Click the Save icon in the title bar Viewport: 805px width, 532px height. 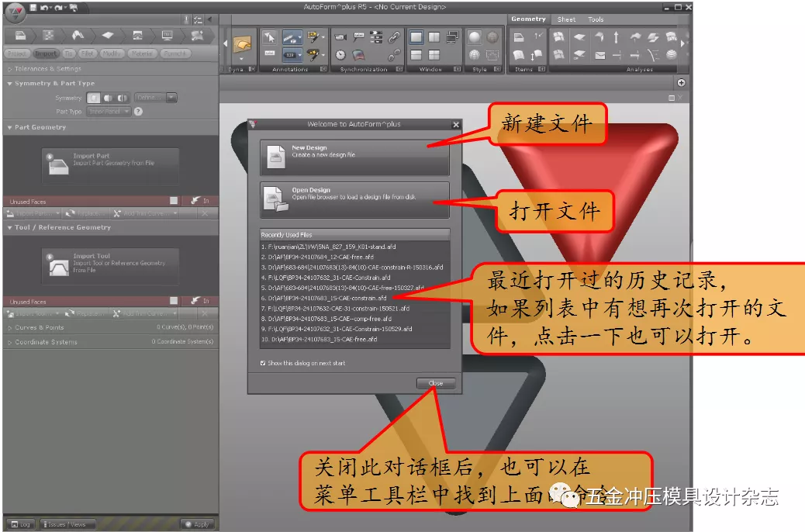(33, 7)
